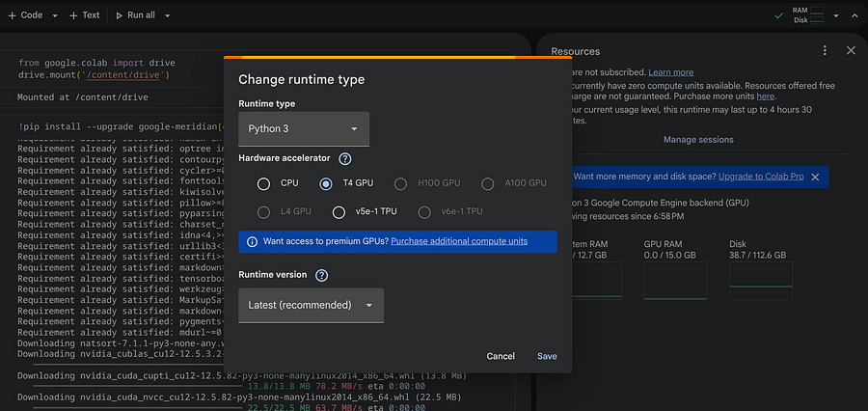Screen dimensions: 868x411
Task: Click the 'GPU RAM' label
Action: point(664,244)
